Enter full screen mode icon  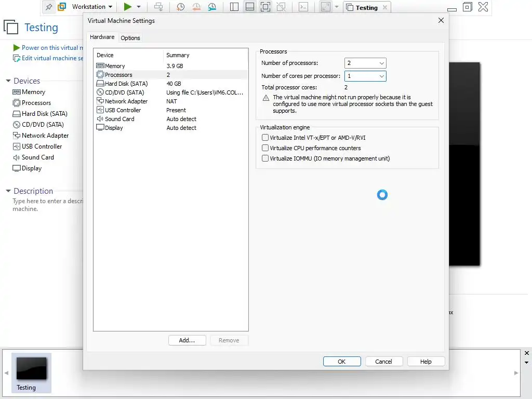(x=265, y=7)
